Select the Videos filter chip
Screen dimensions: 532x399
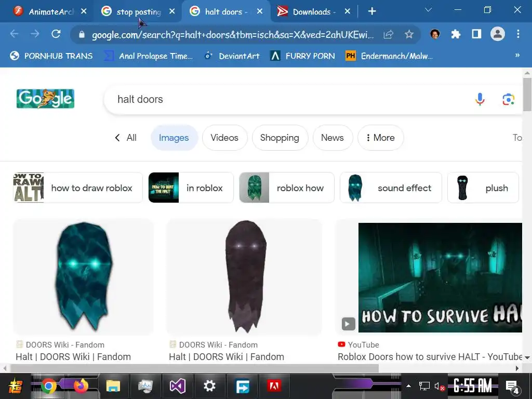click(224, 138)
